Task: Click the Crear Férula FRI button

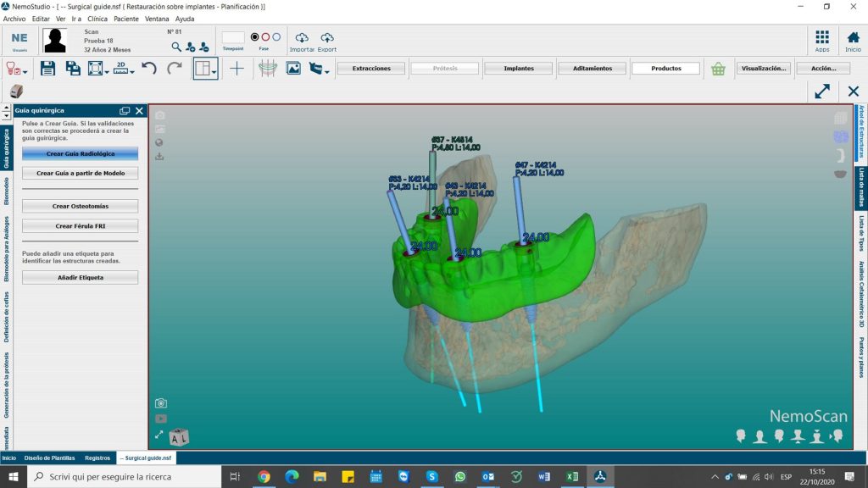Action: 81,225
